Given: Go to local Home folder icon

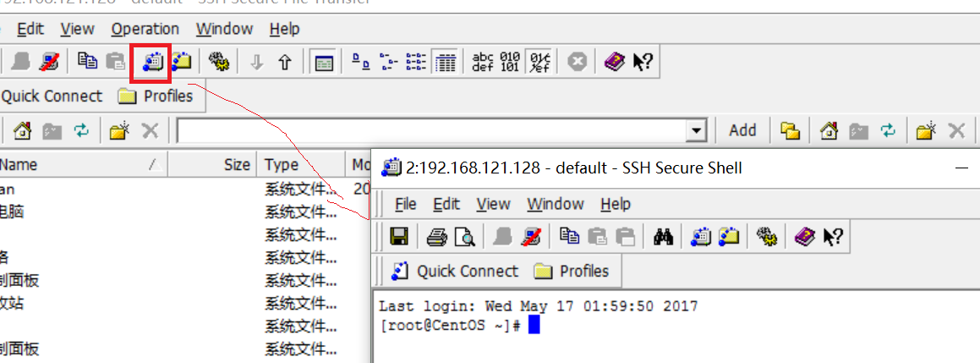Looking at the screenshot, I should (22, 130).
